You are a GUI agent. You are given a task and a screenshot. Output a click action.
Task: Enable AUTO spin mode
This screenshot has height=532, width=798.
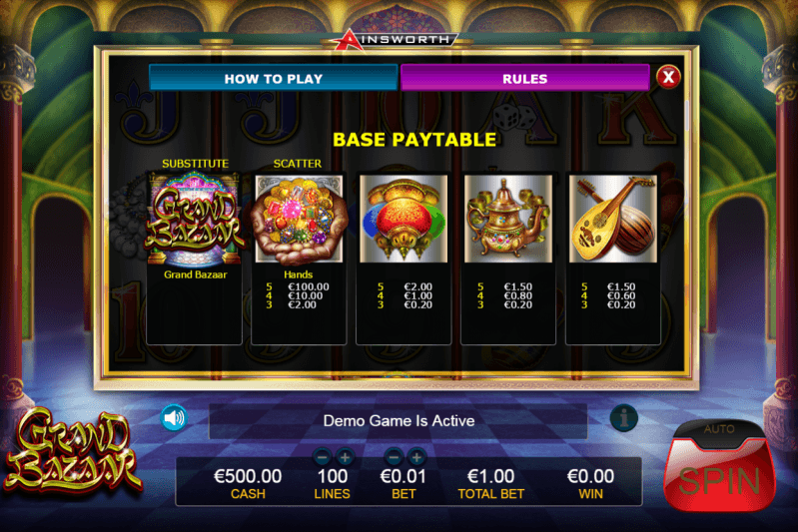(x=719, y=430)
